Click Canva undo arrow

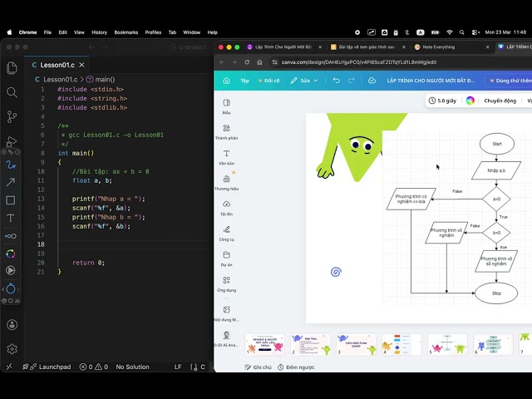point(336,81)
